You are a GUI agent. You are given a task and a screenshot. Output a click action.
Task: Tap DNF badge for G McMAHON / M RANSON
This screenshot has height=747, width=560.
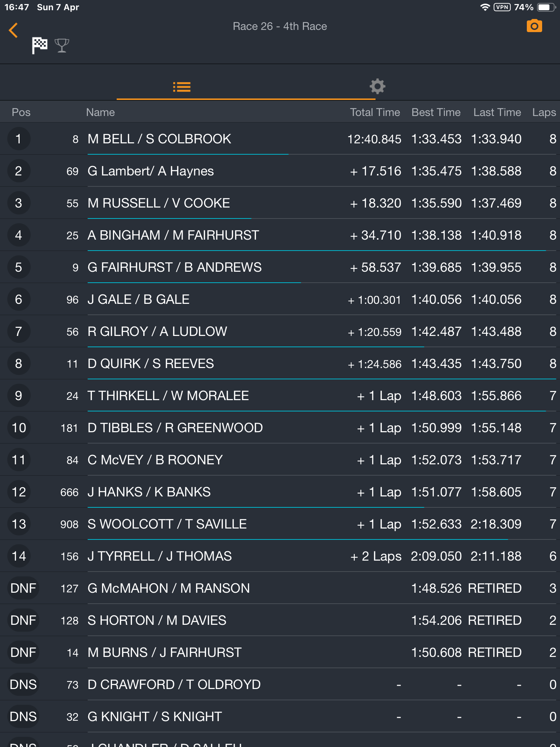point(23,588)
